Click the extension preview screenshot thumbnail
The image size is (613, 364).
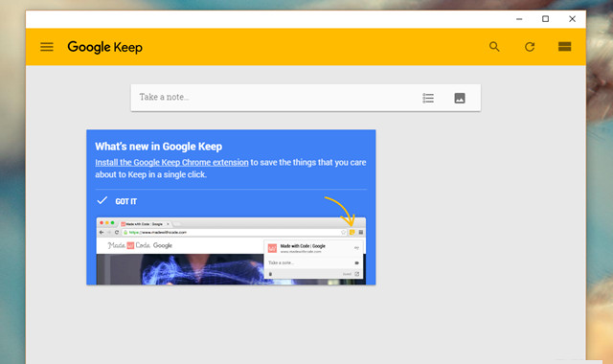tap(231, 251)
